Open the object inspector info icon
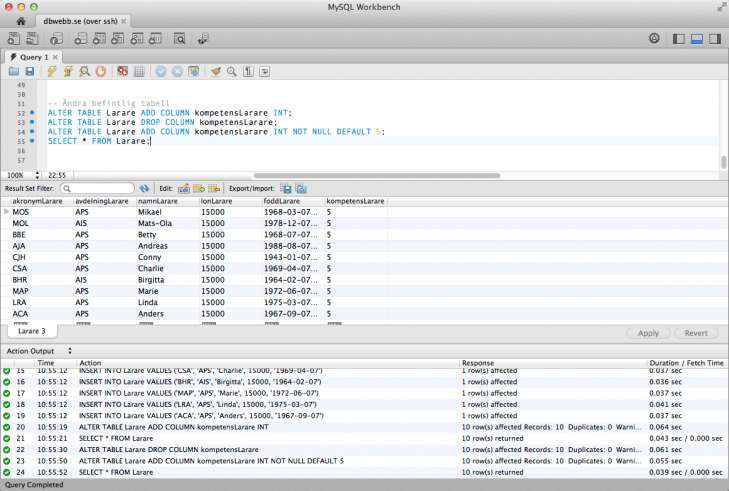This screenshot has height=491, width=729. (x=56, y=39)
